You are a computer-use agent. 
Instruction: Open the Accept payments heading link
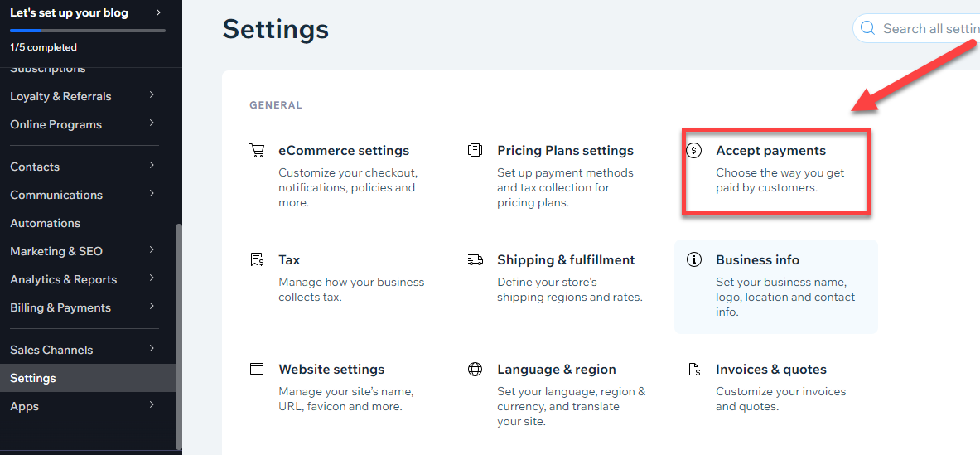coord(770,151)
